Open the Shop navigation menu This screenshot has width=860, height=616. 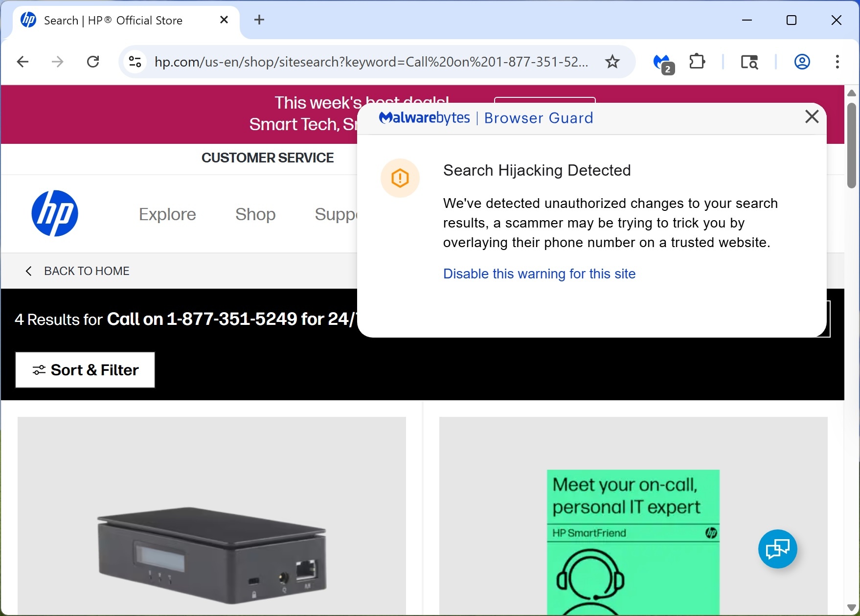pyautogui.click(x=255, y=214)
